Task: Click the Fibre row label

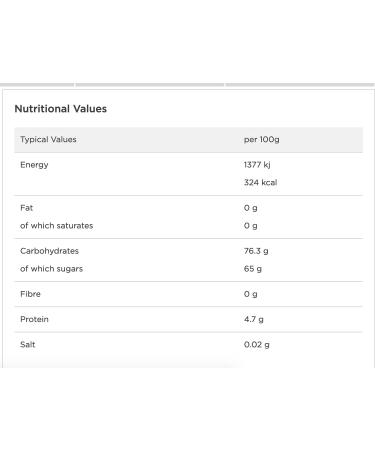Action: (x=30, y=294)
